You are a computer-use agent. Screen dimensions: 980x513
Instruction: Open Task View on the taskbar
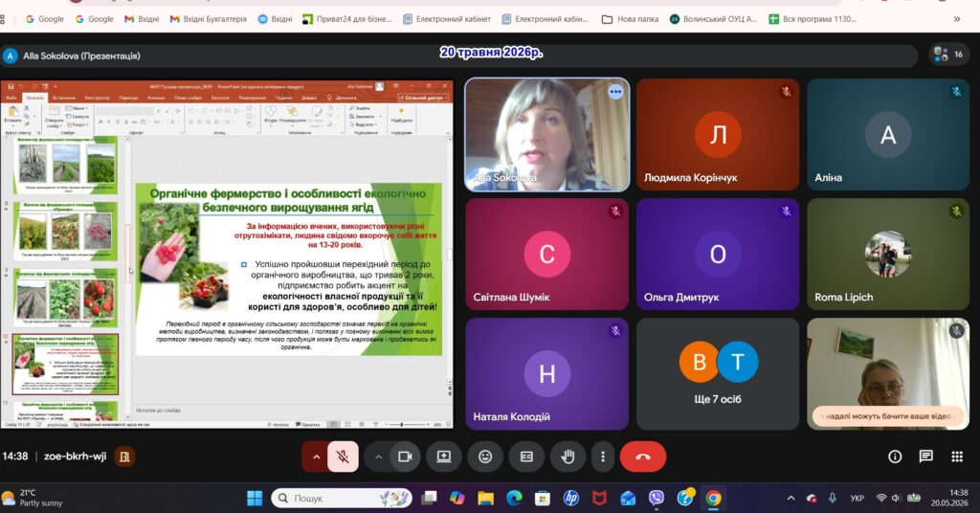[x=429, y=498]
